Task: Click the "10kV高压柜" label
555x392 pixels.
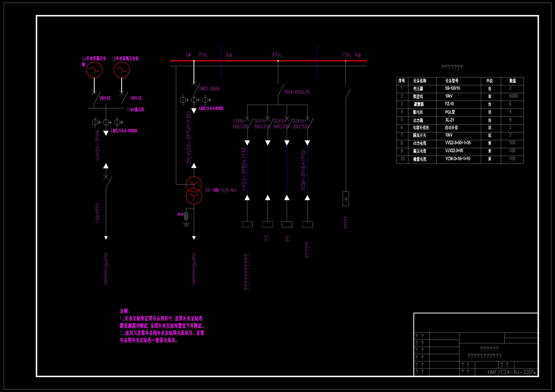Action: tap(135, 110)
